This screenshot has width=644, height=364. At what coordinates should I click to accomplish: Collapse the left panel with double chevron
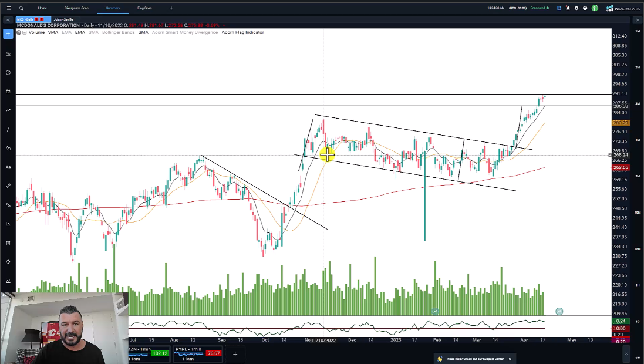tap(8, 20)
